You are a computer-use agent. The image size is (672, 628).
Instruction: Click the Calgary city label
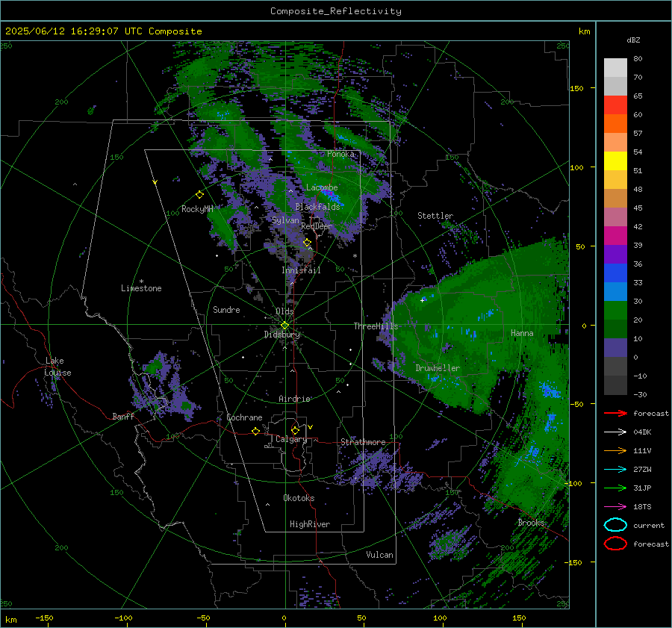pyautogui.click(x=291, y=439)
